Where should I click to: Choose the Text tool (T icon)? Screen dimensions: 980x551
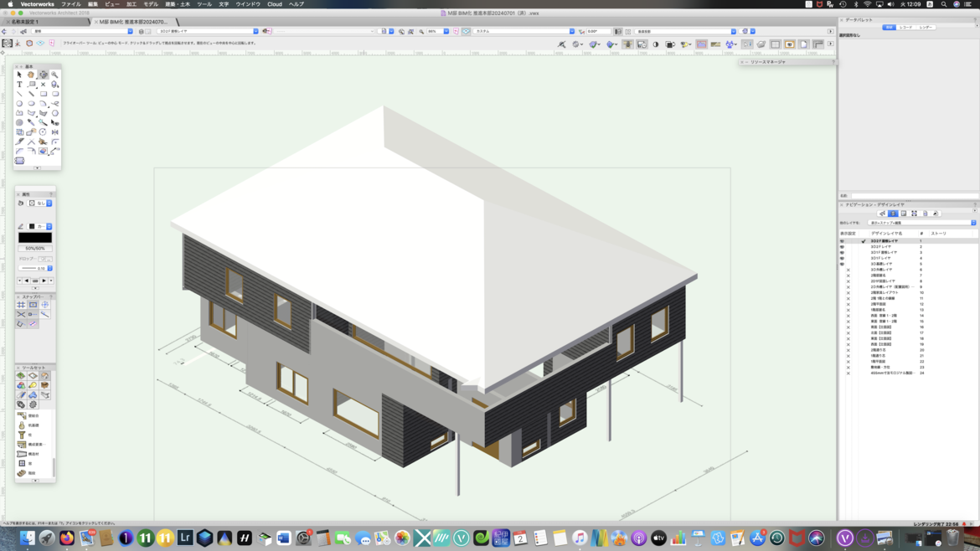[19, 85]
